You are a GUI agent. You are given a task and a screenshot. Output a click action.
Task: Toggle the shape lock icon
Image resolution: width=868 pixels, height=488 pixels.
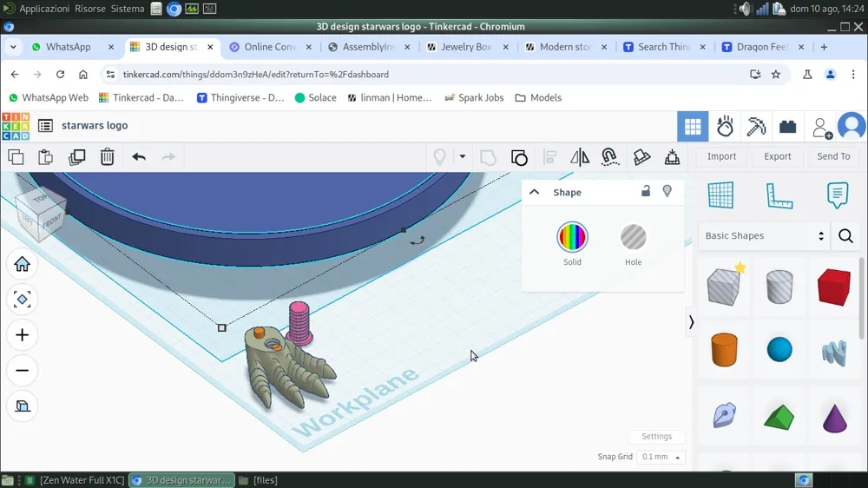pos(646,191)
